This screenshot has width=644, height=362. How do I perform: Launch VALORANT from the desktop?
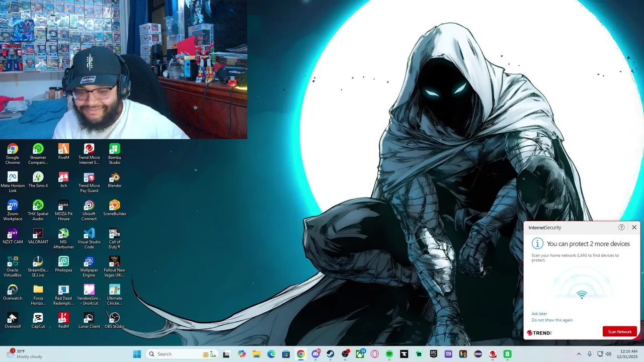point(38,236)
